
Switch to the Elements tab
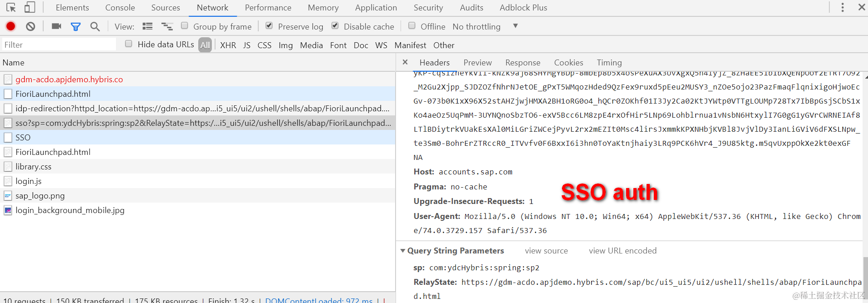[x=72, y=8]
